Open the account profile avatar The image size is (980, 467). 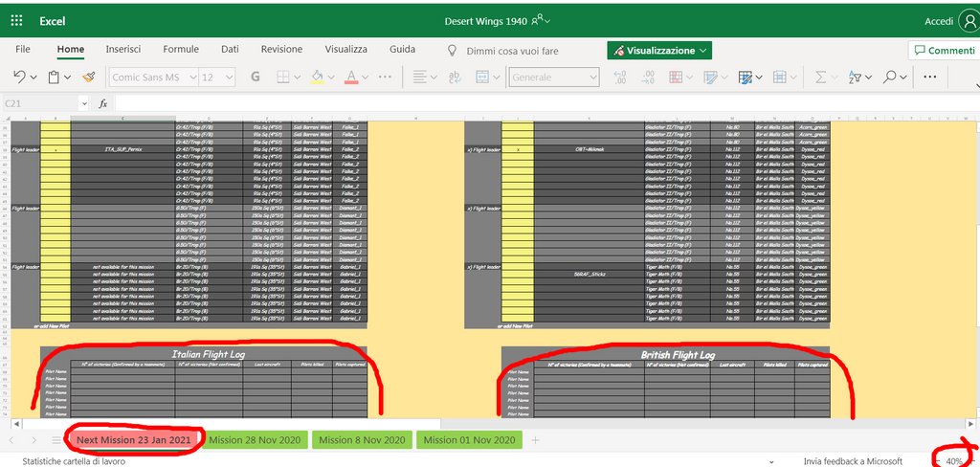point(969,21)
